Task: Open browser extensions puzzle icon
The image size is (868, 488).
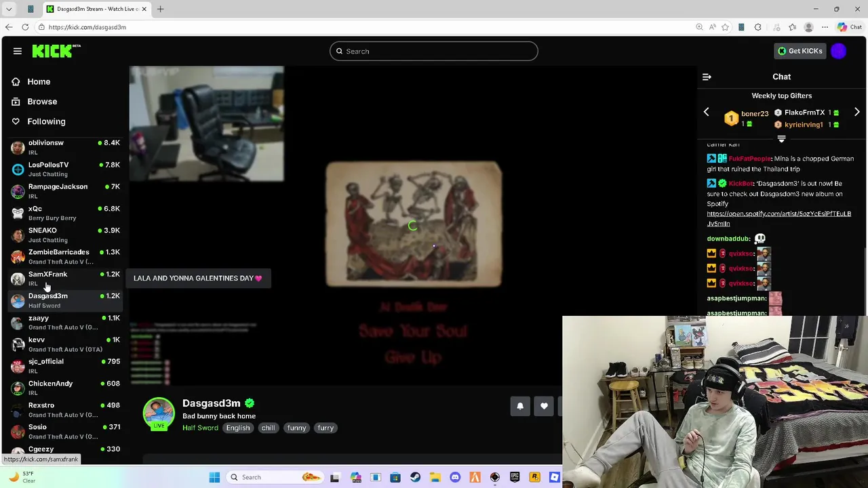Action: click(757, 27)
